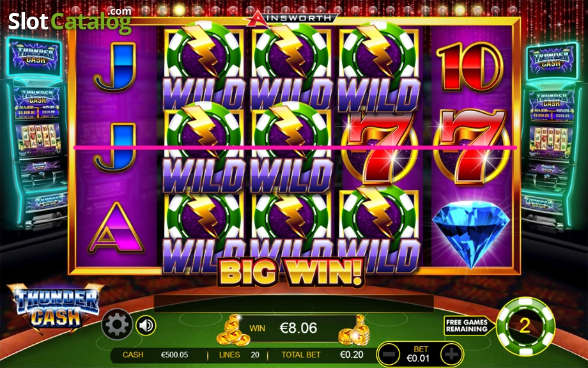The height and width of the screenshot is (368, 588).
Task: Click the free games remaining chip
Action: [x=525, y=326]
